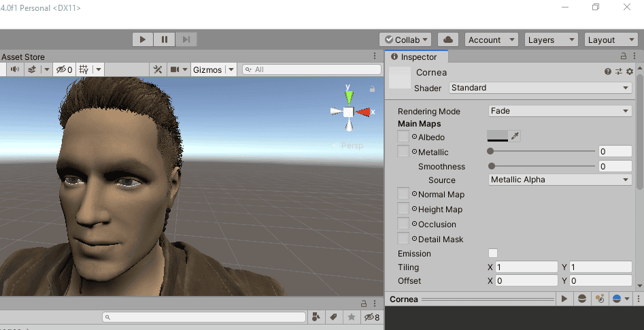Click the Offset X field
This screenshot has height=330, width=644.
coord(526,281)
